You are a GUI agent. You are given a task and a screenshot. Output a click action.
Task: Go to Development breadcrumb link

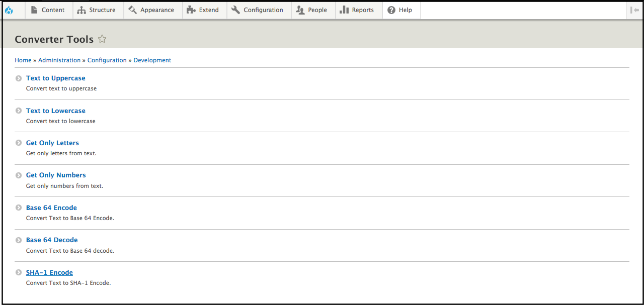click(x=152, y=60)
